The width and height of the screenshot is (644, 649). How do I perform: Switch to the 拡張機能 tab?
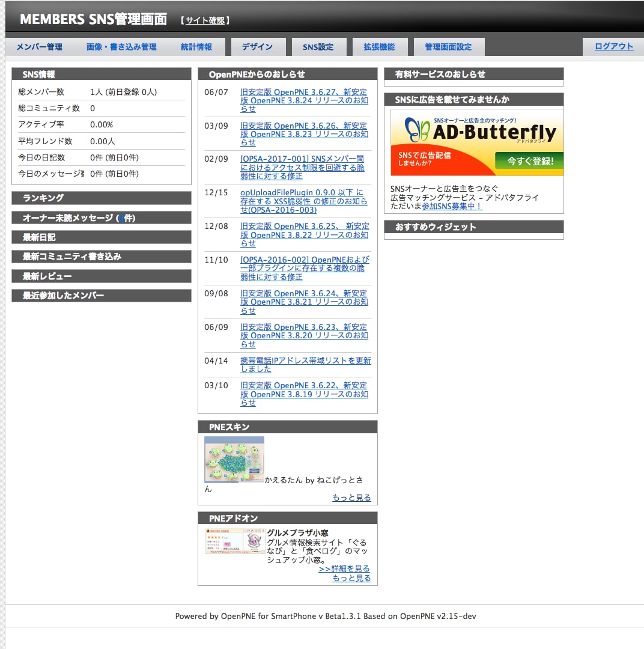click(379, 47)
